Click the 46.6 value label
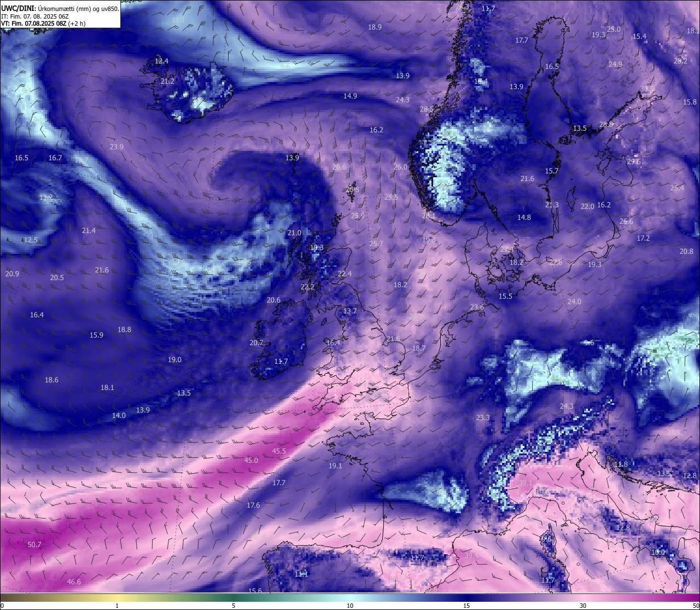This screenshot has height=610, width=700. tap(74, 582)
